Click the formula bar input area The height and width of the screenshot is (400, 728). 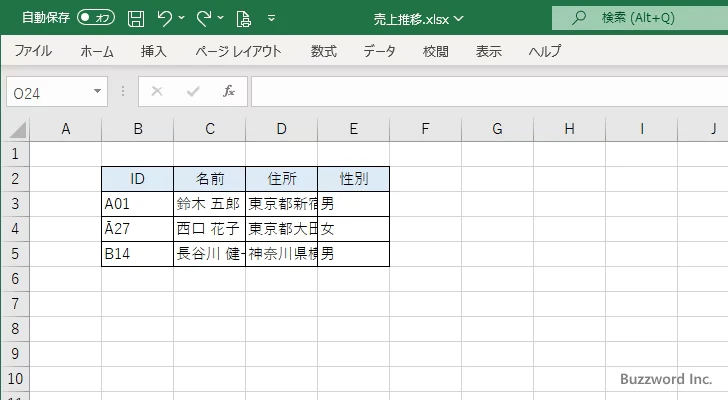coord(489,92)
